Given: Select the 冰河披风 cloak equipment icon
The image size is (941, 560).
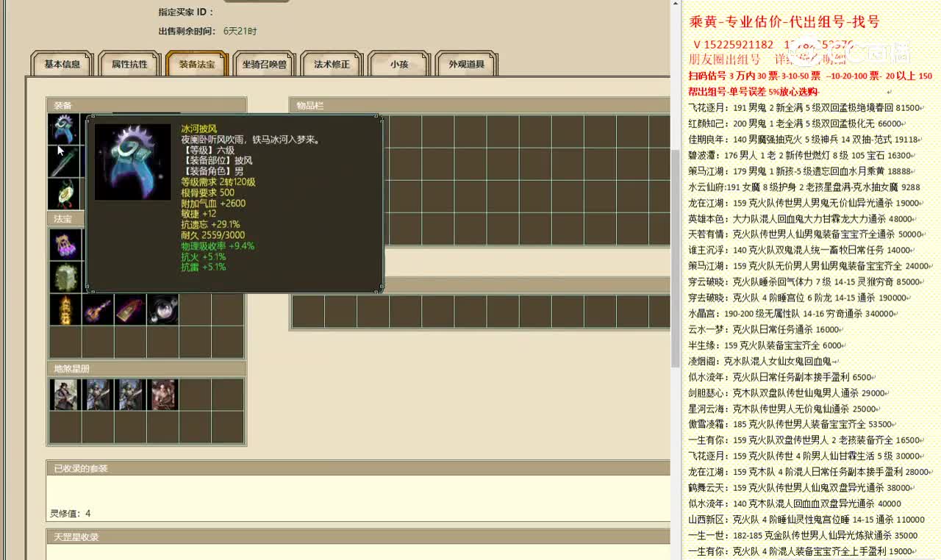Looking at the screenshot, I should pyautogui.click(x=64, y=128).
